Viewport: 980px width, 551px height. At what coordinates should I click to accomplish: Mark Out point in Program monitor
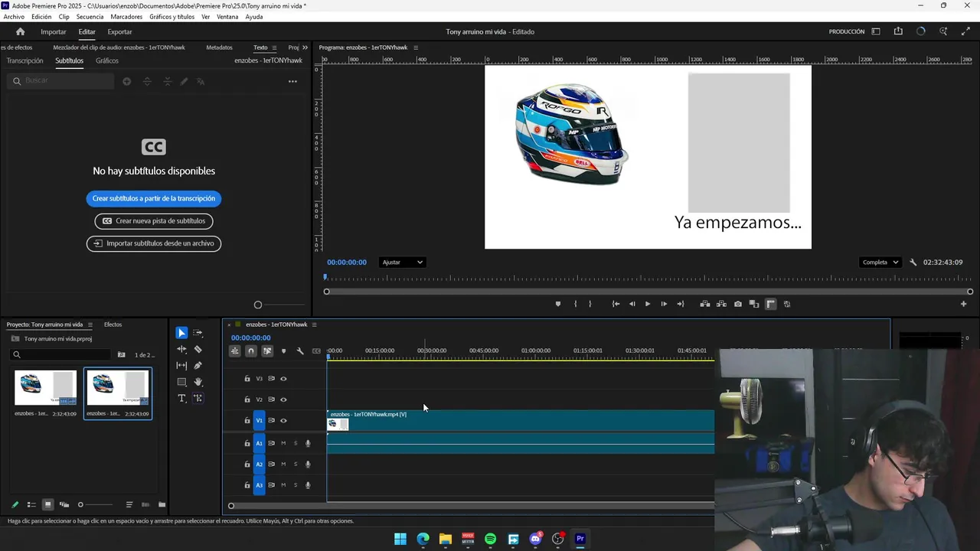tap(590, 304)
